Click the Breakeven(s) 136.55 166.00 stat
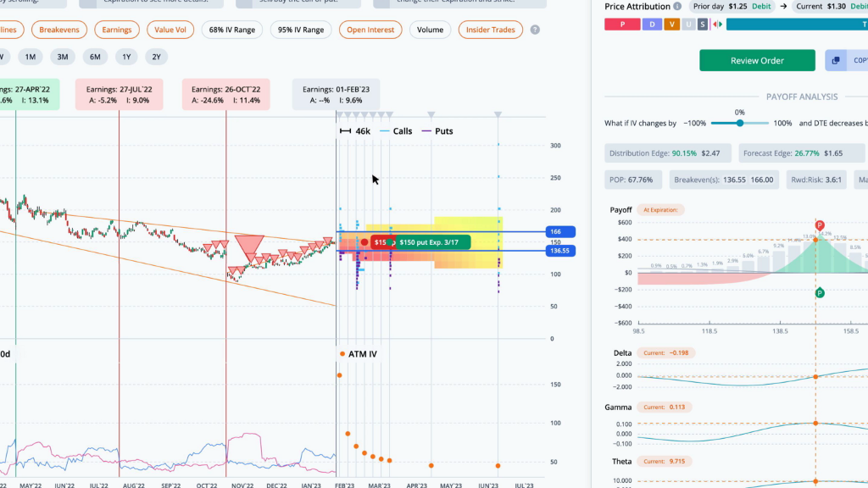This screenshot has width=868, height=488. point(724,180)
